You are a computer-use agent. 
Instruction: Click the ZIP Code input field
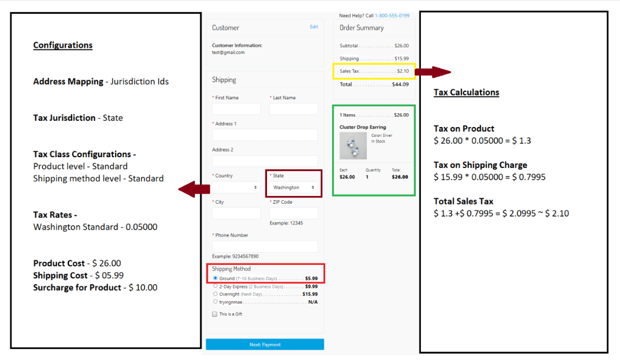pos(294,213)
